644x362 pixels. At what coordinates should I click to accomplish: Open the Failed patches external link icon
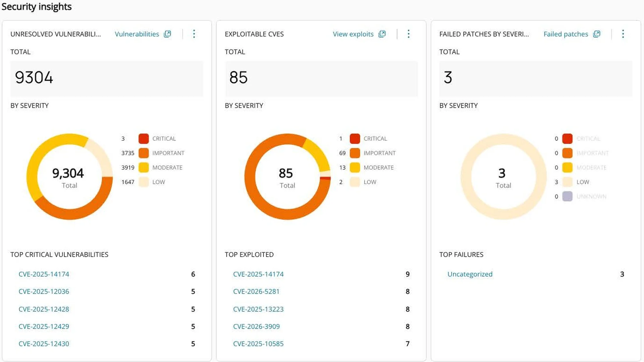(x=597, y=34)
